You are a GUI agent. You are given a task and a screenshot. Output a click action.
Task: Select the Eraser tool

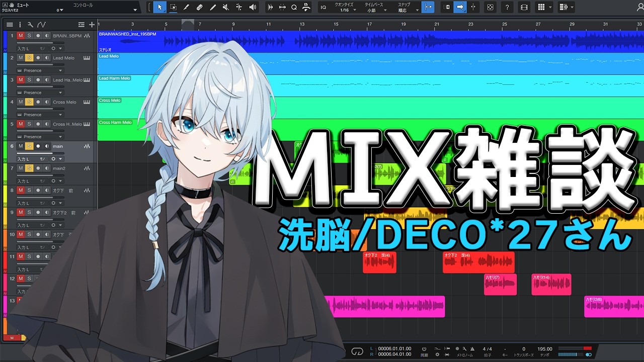(199, 7)
